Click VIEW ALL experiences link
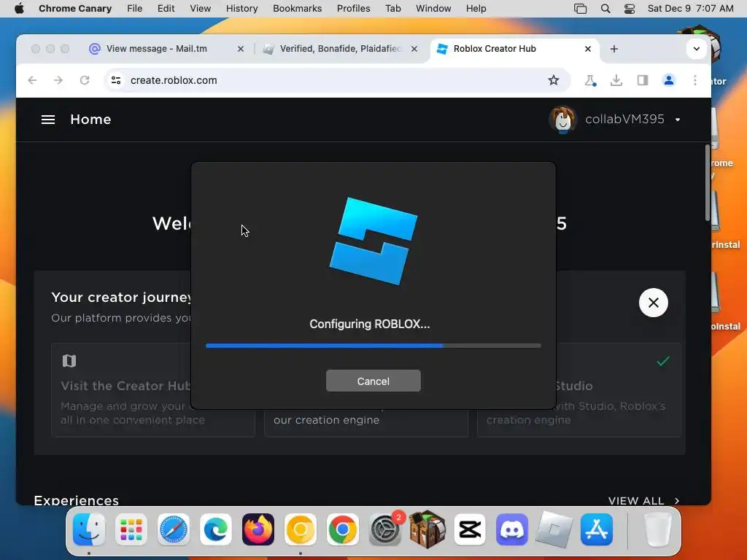Image resolution: width=747 pixels, height=560 pixels. 643,500
